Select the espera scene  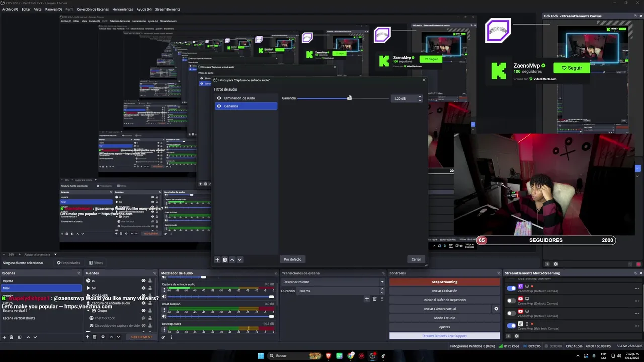(x=41, y=281)
